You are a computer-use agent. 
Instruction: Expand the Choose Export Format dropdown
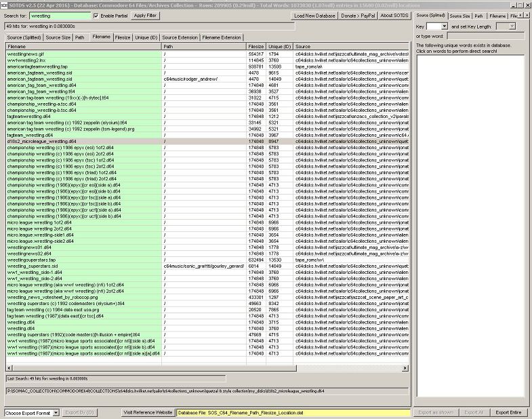point(32,412)
